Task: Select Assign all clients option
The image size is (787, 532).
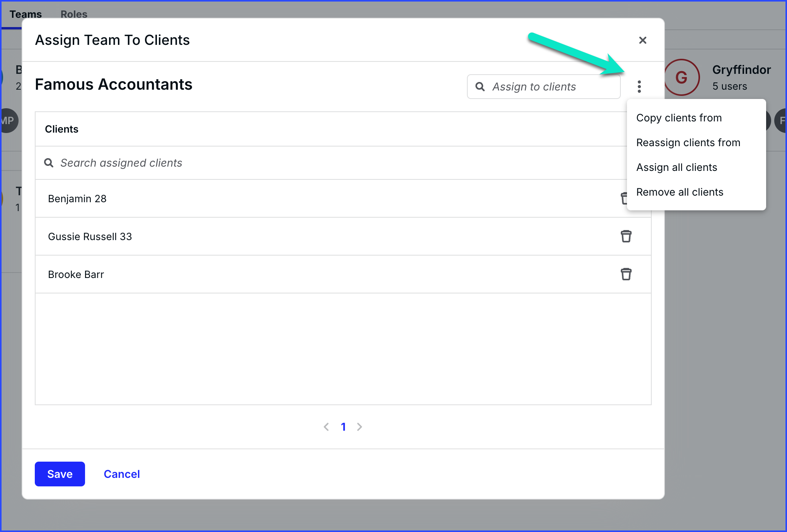Action: 676,167
